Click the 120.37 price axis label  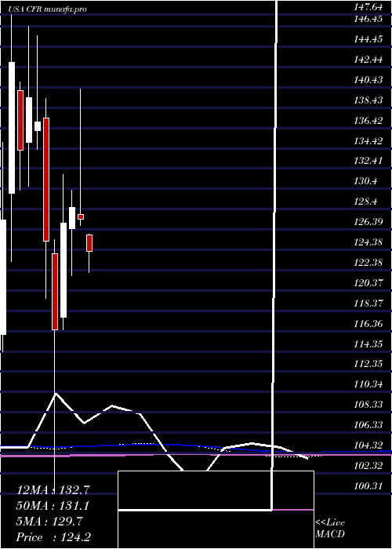[x=368, y=283]
